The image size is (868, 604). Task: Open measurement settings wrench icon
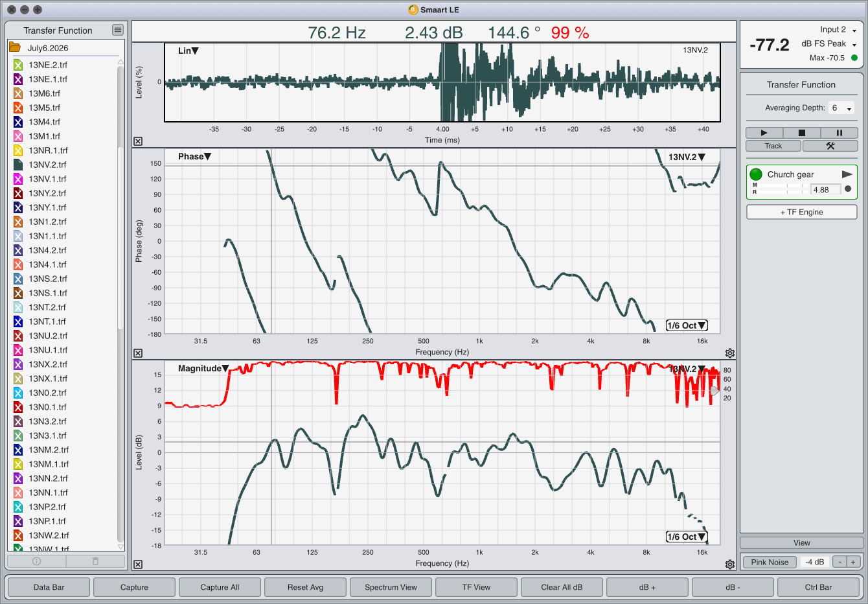830,146
